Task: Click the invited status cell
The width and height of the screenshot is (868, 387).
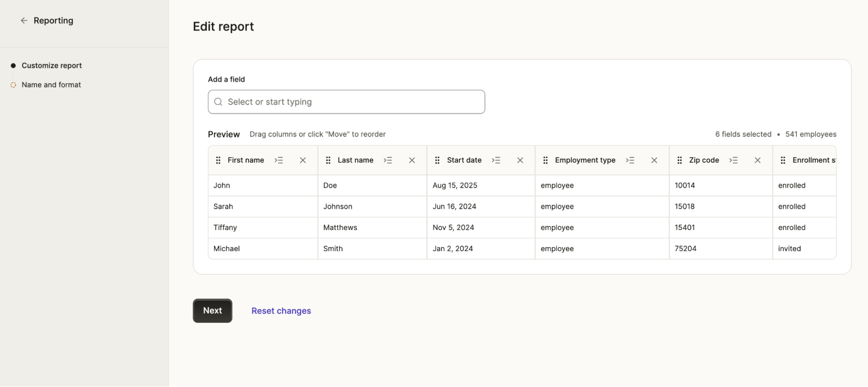Action: tap(804, 249)
